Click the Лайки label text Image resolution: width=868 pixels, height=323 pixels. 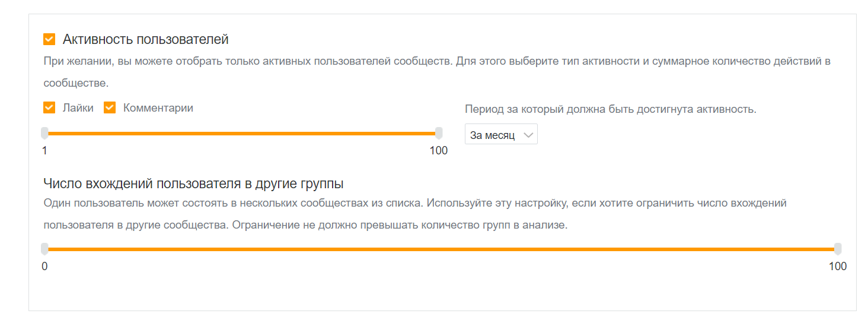(78, 108)
